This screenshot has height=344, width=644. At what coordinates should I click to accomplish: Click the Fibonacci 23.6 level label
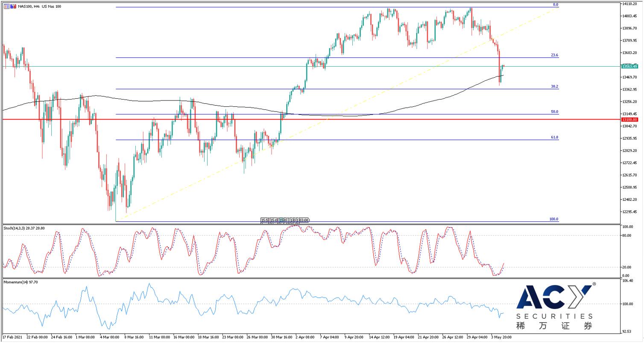[555, 55]
